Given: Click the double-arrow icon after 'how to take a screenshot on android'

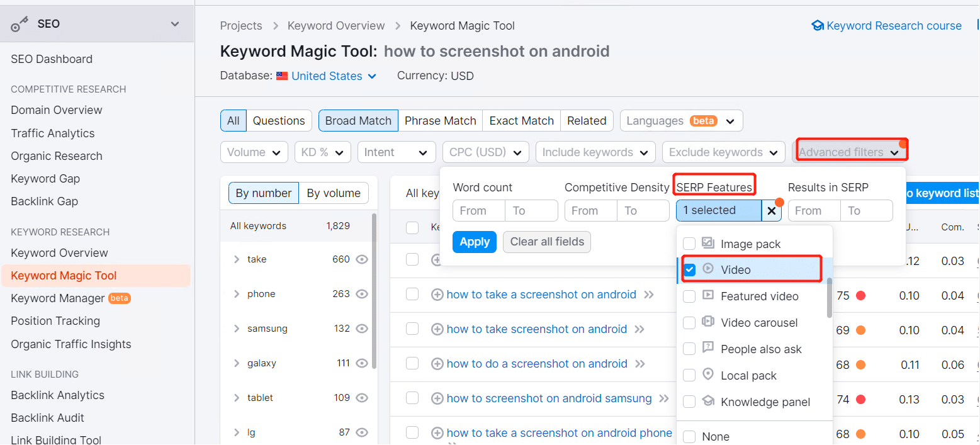Looking at the screenshot, I should pos(649,295).
